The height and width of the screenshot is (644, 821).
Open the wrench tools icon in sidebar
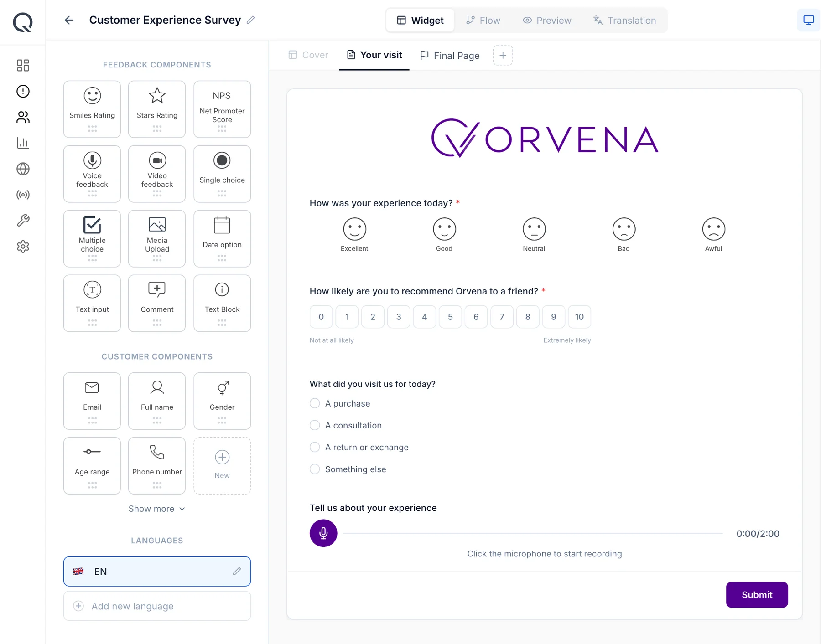point(23,221)
